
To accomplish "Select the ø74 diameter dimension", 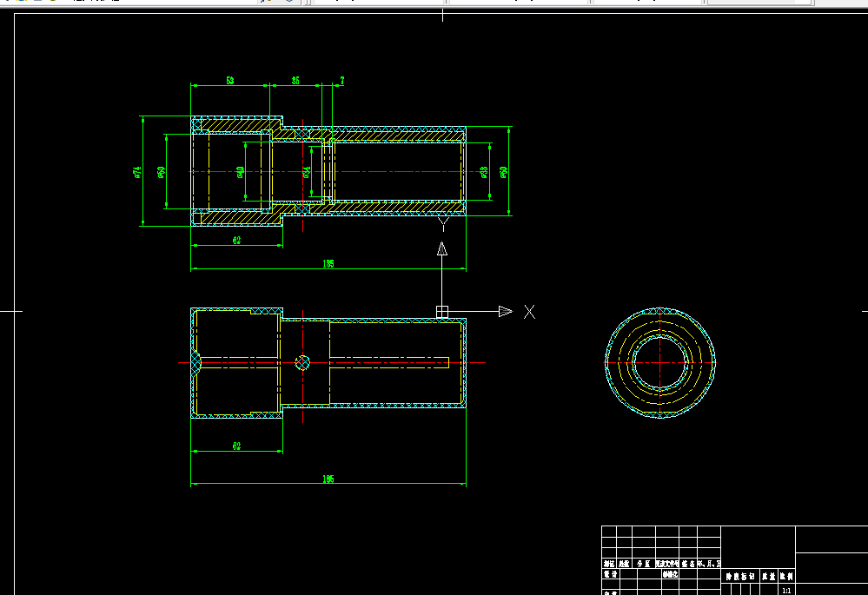I will click(x=137, y=172).
